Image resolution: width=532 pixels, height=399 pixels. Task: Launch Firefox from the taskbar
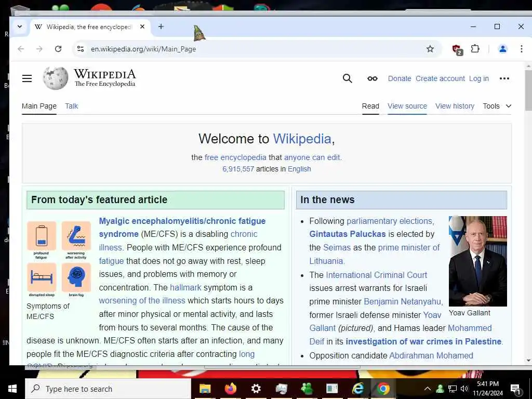pyautogui.click(x=230, y=389)
